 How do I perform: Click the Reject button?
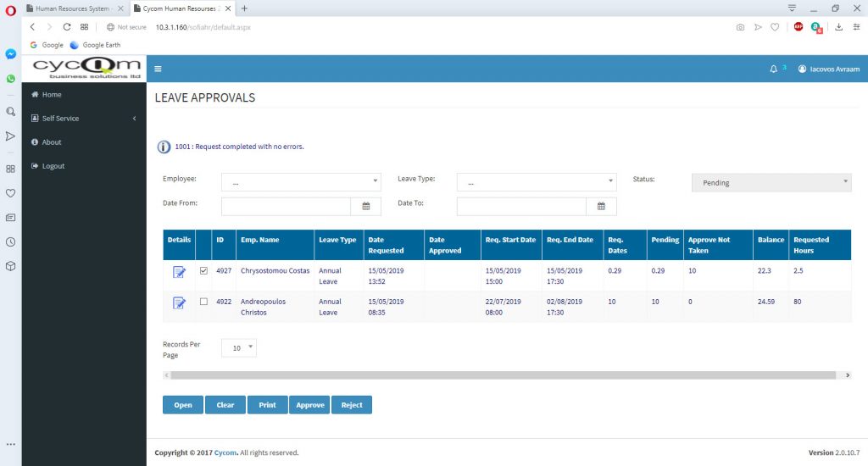pyautogui.click(x=352, y=405)
